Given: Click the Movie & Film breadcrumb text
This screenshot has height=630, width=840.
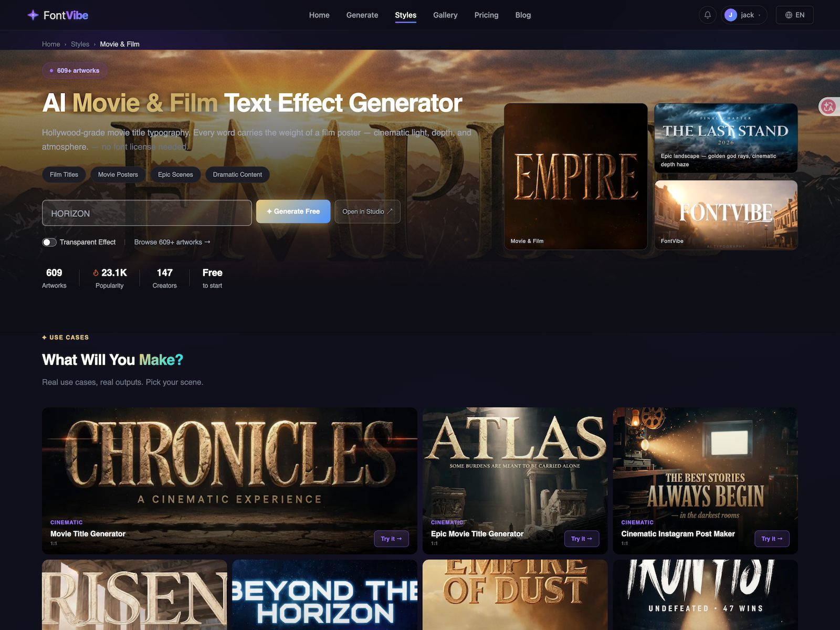Looking at the screenshot, I should [x=120, y=44].
